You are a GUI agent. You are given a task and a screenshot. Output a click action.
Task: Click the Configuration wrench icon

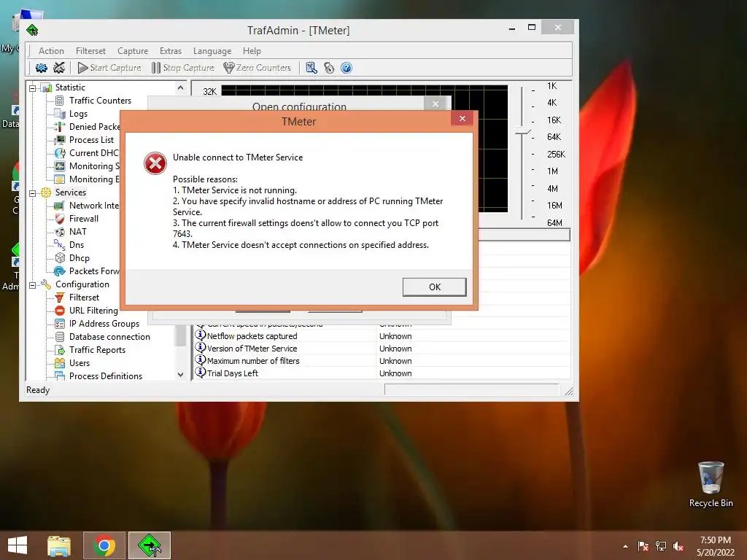[x=46, y=284]
